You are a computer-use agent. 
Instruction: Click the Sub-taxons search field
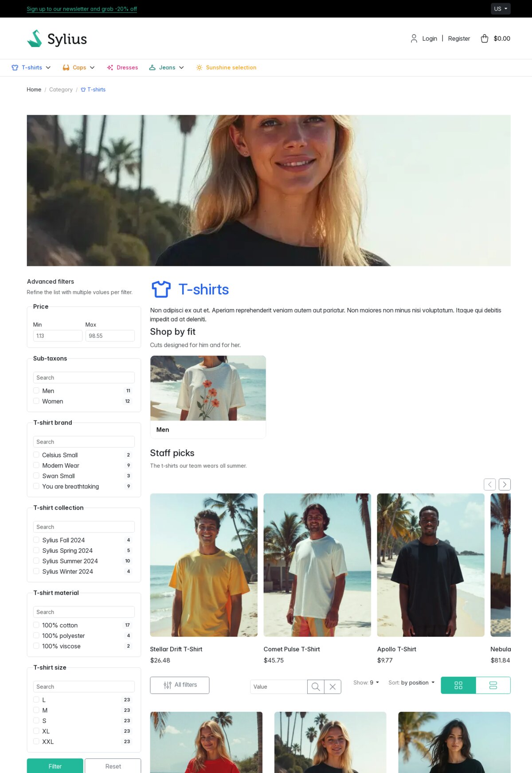click(x=84, y=378)
